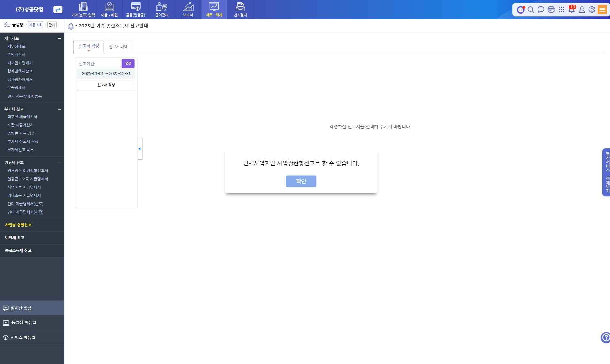The width and height of the screenshot is (610, 364).
Task: Open the settings gear icon
Action: point(592,10)
